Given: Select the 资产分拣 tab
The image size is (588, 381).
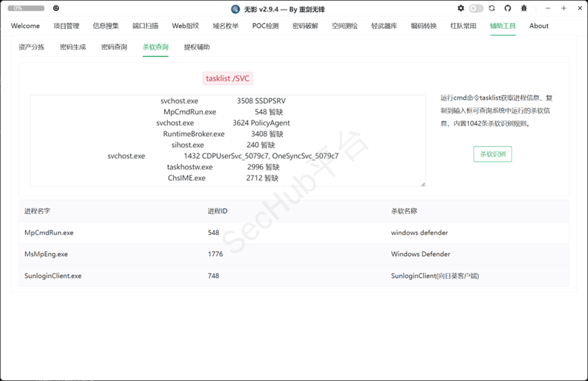Looking at the screenshot, I should click(x=32, y=47).
